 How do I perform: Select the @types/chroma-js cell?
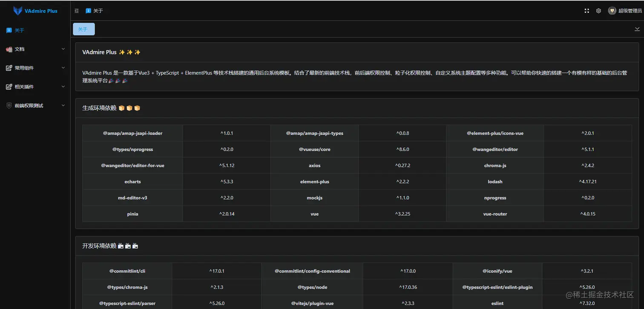[x=127, y=287]
